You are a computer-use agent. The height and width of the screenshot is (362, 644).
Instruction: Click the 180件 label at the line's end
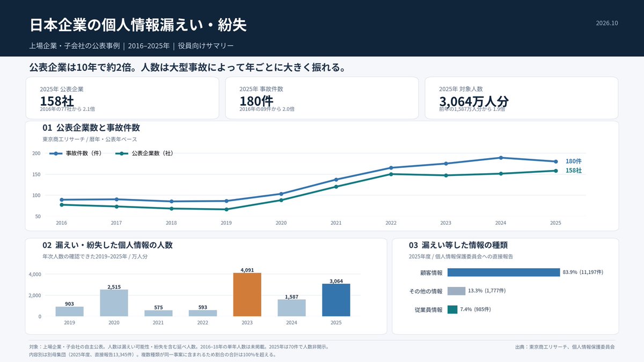coord(574,161)
